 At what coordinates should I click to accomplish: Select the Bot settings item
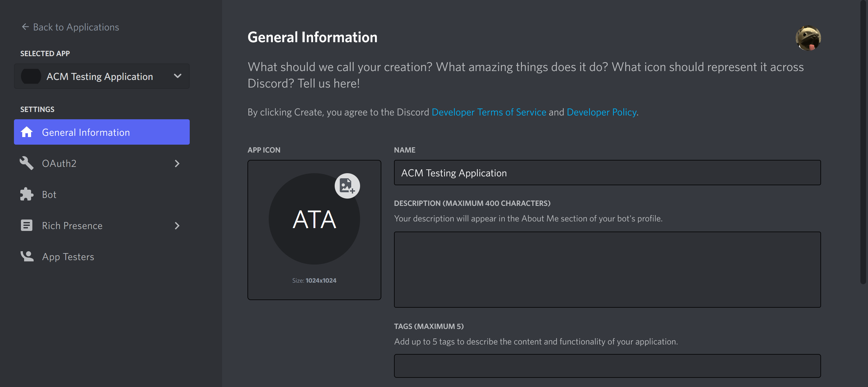point(49,194)
